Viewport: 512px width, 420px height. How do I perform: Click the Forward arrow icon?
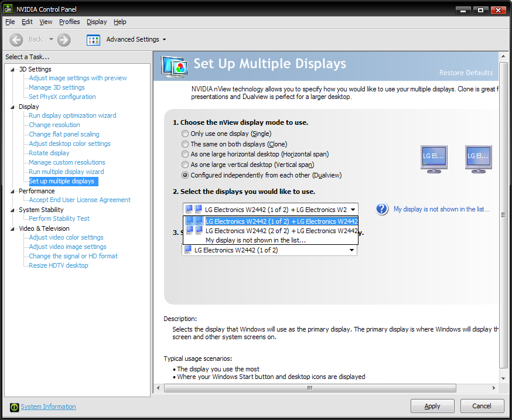tap(64, 40)
